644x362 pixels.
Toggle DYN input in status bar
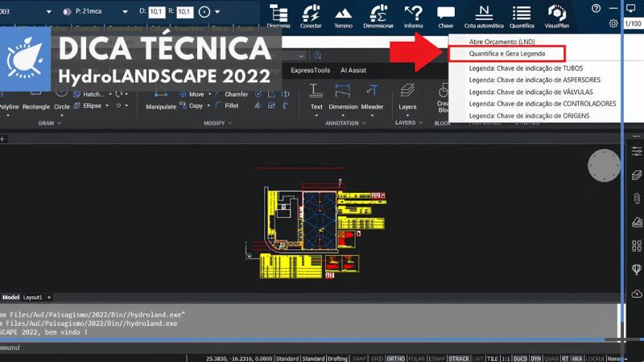[x=535, y=358]
